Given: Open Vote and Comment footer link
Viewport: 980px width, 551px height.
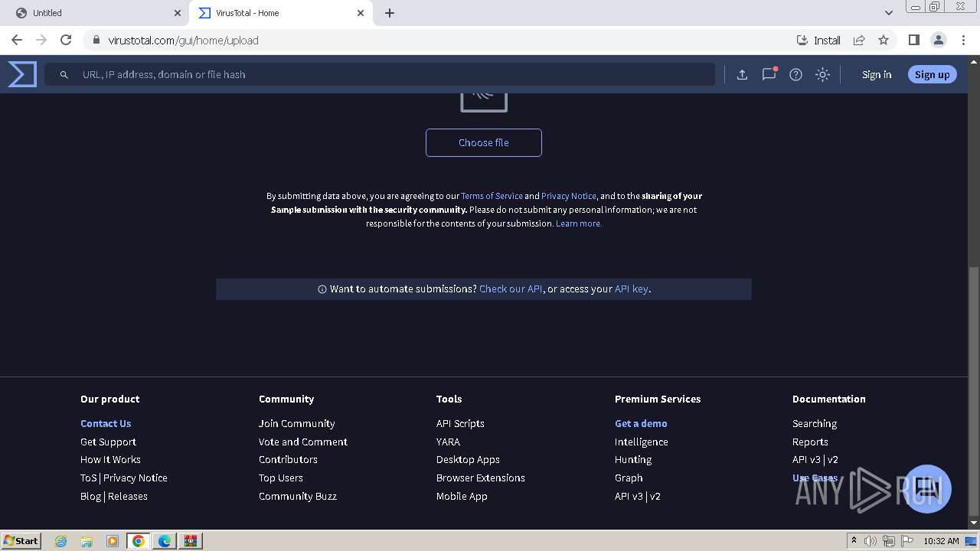Looking at the screenshot, I should pos(303,442).
